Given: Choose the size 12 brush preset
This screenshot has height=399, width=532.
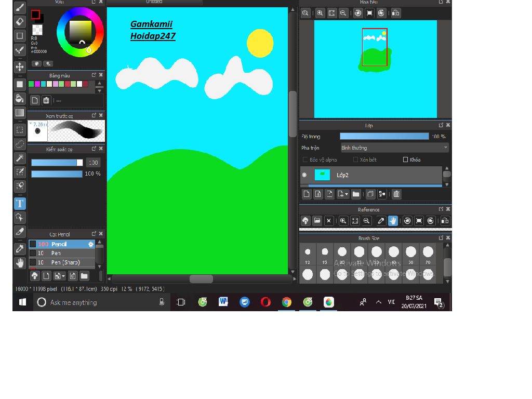Looking at the screenshot, I should coord(308,255).
